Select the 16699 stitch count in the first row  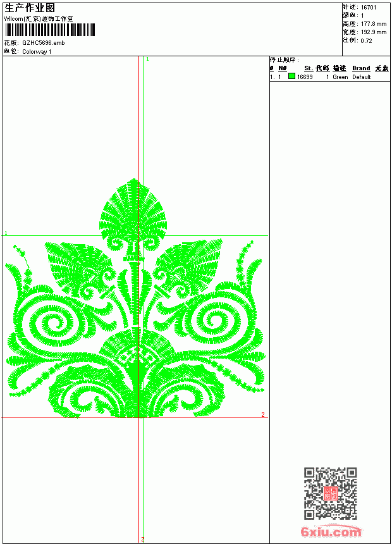click(x=305, y=77)
